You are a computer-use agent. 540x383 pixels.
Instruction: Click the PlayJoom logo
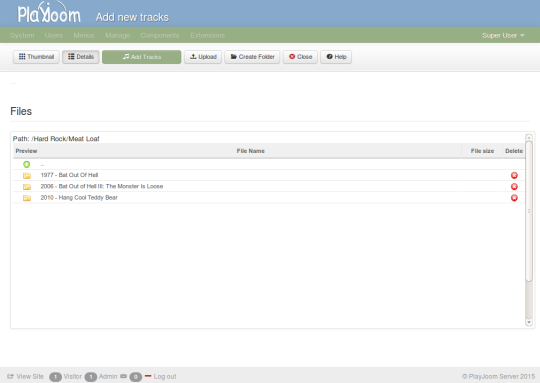tap(49, 13)
